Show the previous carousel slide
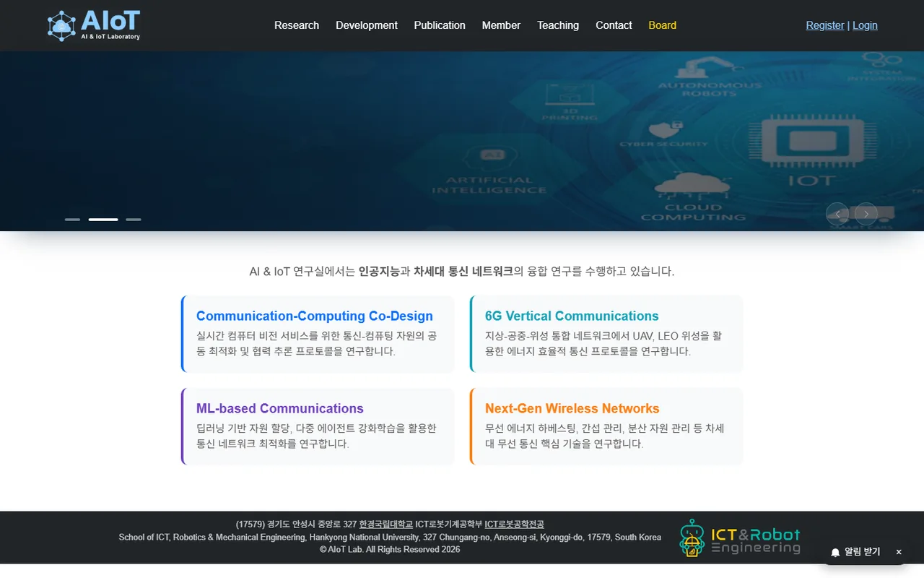 837,214
